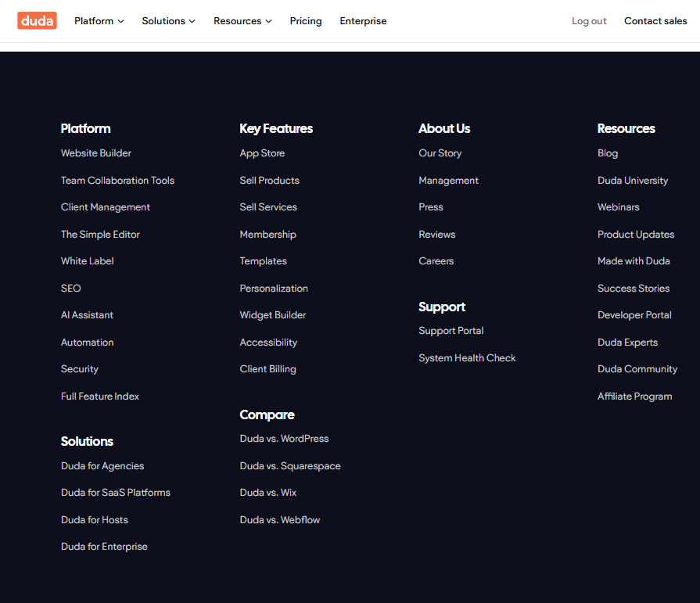Screen dimensions: 700x603
Task: Visit the Accessibility page
Action: pyautogui.click(x=268, y=343)
